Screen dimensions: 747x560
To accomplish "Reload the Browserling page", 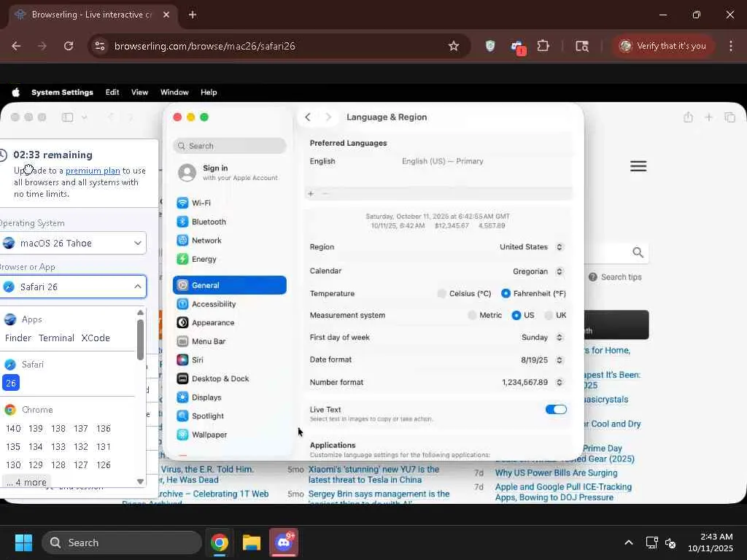I will pos(69,46).
